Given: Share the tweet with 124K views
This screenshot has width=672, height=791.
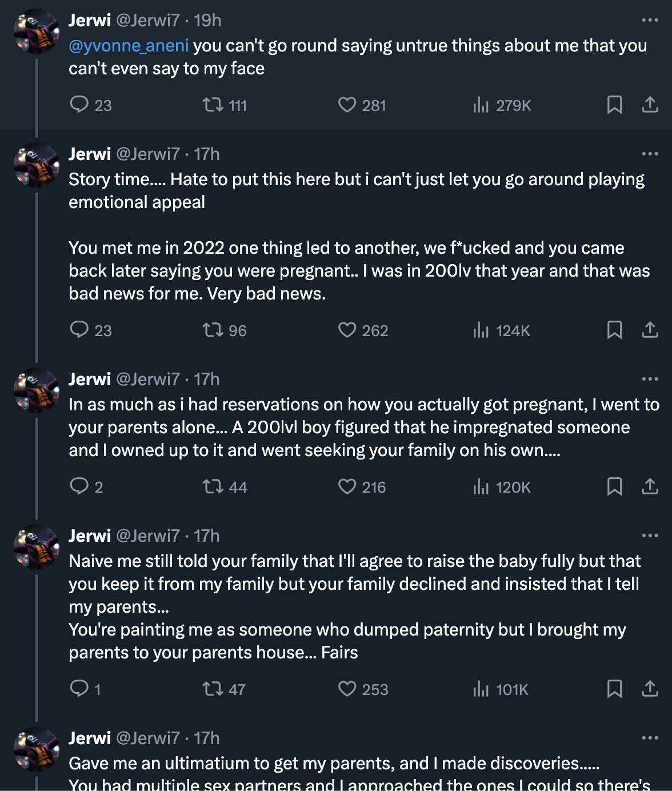Looking at the screenshot, I should click(650, 330).
